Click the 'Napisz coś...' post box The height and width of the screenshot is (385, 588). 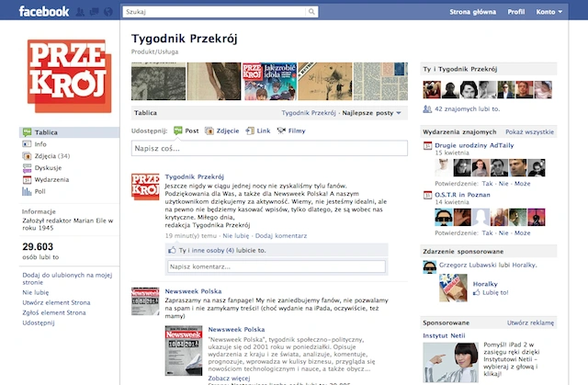tap(269, 148)
